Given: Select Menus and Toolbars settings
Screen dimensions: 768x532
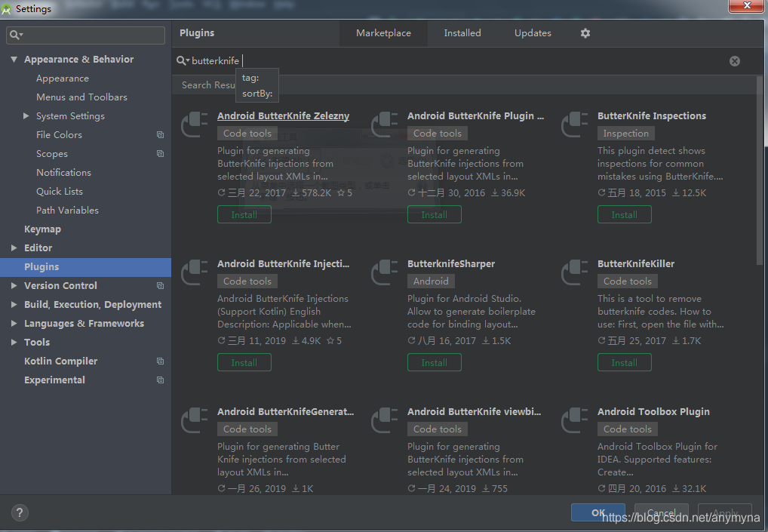Looking at the screenshot, I should coord(81,97).
